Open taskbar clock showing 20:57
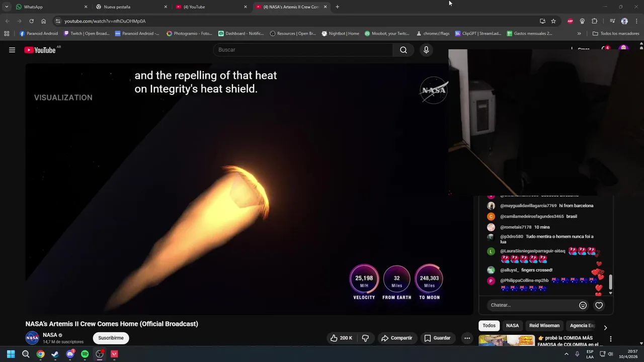The image size is (644, 362). point(628,354)
